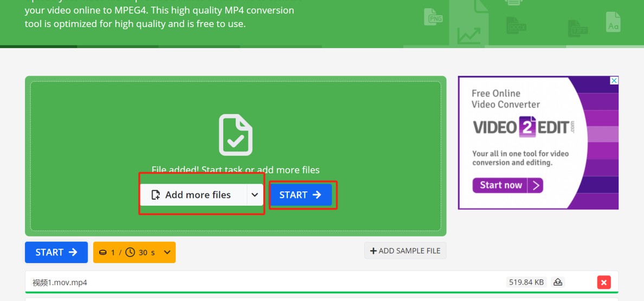This screenshot has width=644, height=301.
Task: Expand the arrow beside Add more files
Action: pos(254,195)
